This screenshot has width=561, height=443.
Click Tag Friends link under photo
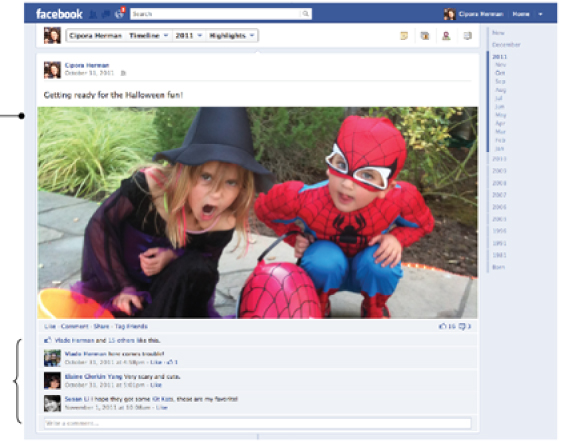(x=131, y=326)
